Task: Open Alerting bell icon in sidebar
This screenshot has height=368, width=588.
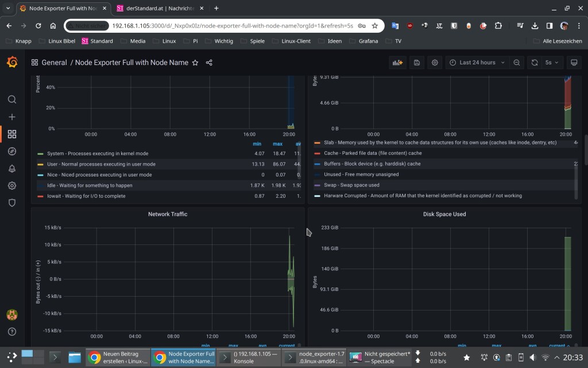Action: [12, 168]
